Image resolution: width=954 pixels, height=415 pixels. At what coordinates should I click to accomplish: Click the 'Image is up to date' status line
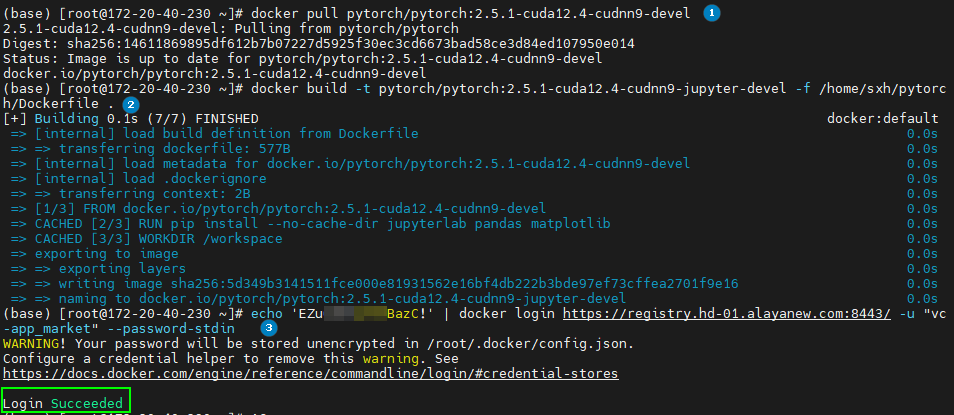[300, 58]
